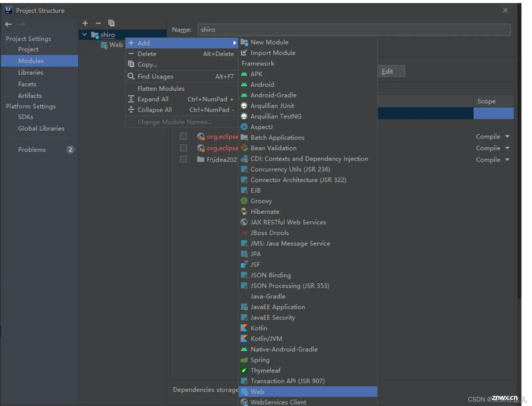
Task: Open the Facets settings page
Action: click(x=27, y=84)
